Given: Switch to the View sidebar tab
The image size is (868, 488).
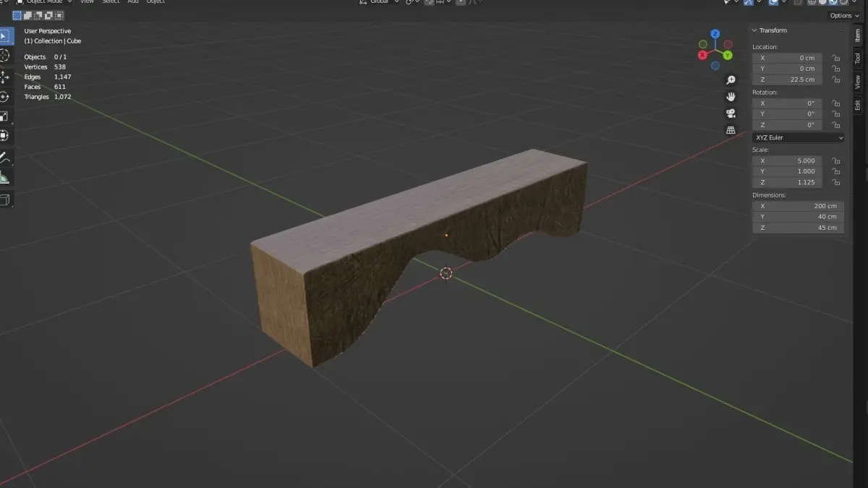Looking at the screenshot, I should coord(858,81).
